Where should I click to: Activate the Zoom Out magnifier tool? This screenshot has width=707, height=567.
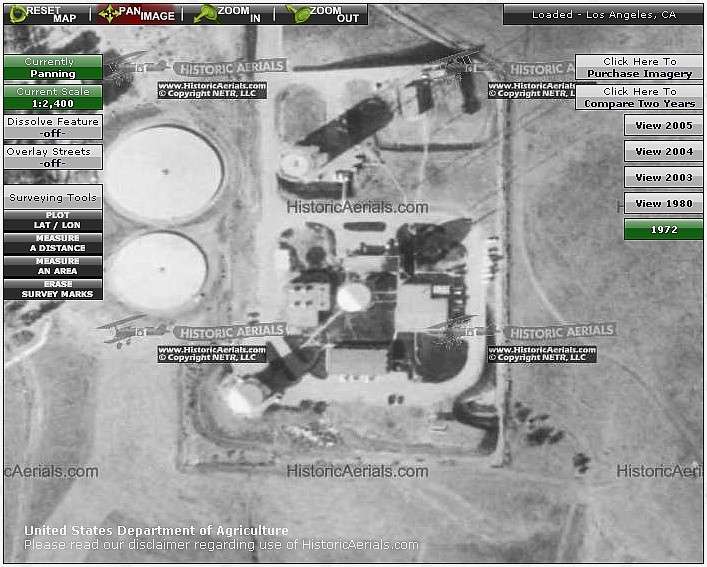pos(324,13)
